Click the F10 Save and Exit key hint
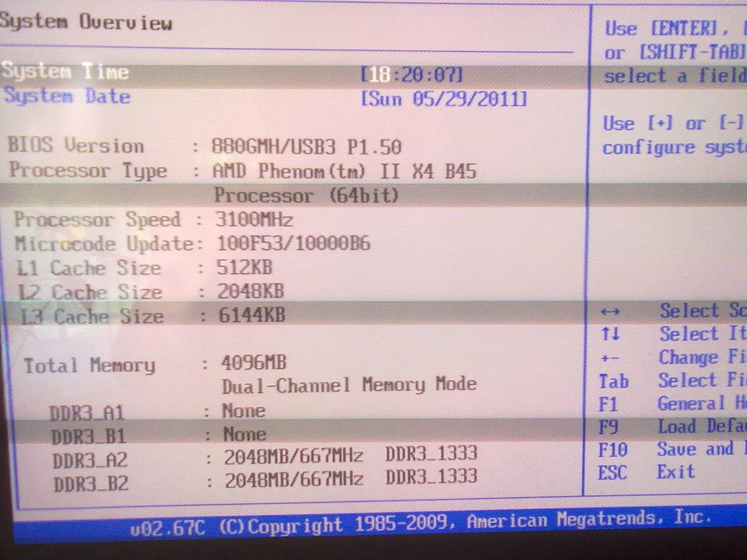The height and width of the screenshot is (560, 747). (613, 450)
